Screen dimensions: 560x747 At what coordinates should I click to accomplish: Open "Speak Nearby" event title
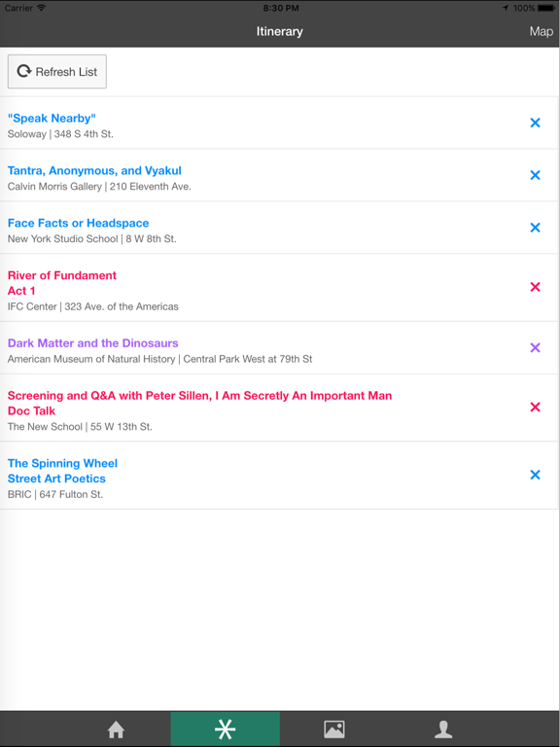coord(52,118)
